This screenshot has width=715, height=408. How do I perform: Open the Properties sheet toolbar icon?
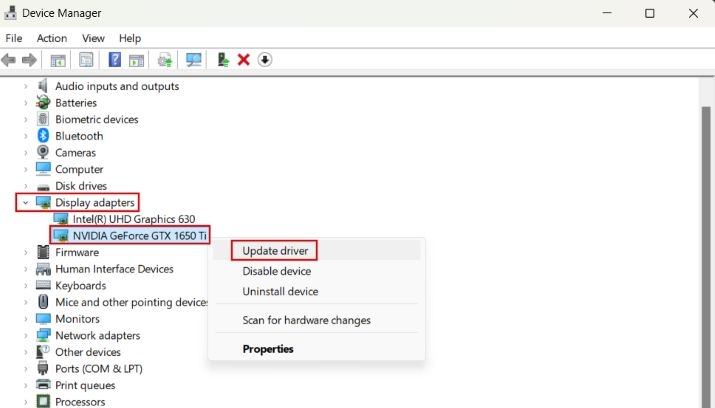point(86,60)
